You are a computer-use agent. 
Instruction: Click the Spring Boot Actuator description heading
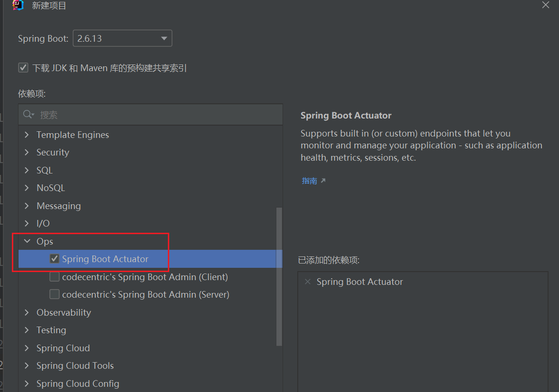(x=346, y=116)
